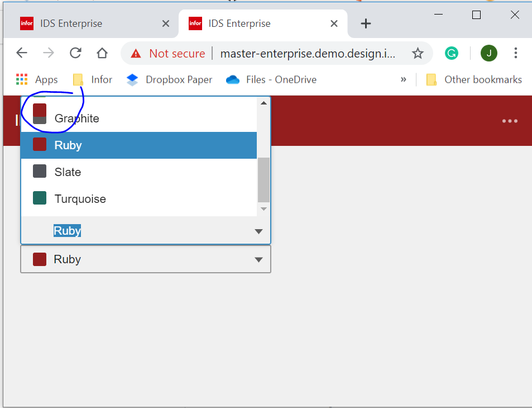This screenshot has width=532, height=408.
Task: Open the browser home page
Action: (x=102, y=53)
